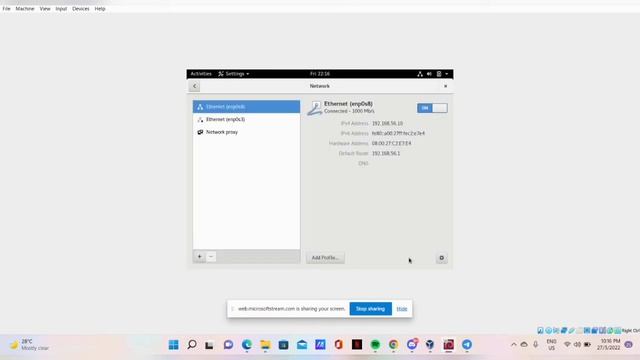The width and height of the screenshot is (640, 360).
Task: Select Ethernet (enp0s3) in the device list
Action: click(x=246, y=119)
